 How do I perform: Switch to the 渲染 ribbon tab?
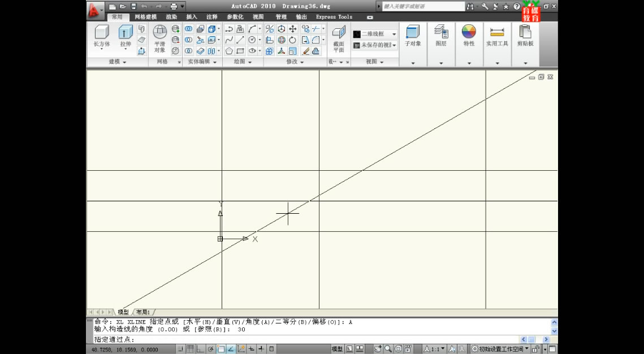[172, 17]
